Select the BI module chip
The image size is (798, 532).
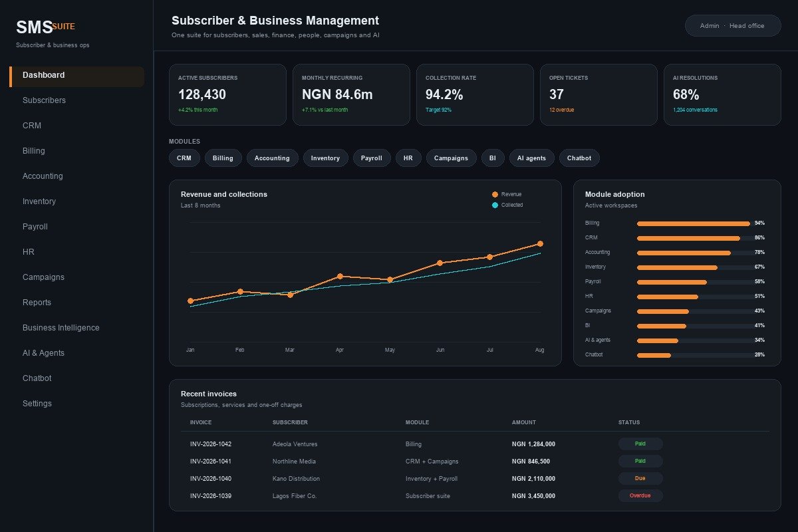click(493, 158)
